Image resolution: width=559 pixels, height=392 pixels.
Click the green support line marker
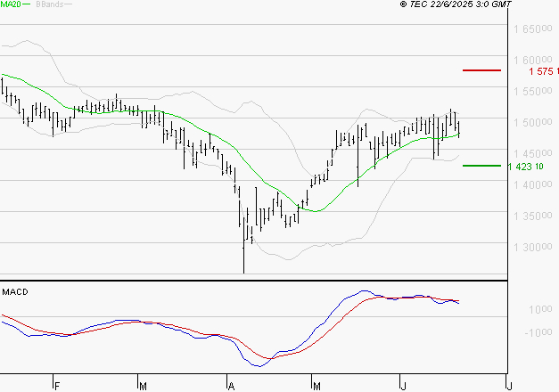coord(482,165)
